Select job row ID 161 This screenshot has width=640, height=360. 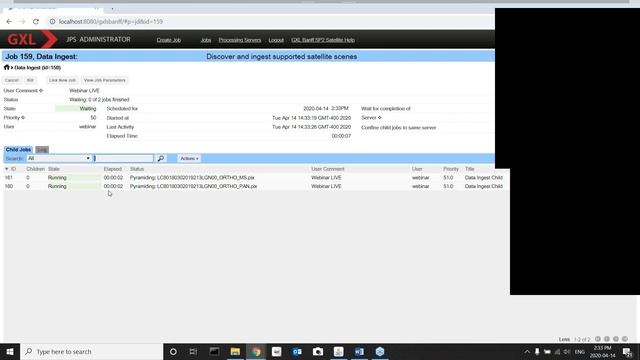click(x=256, y=178)
